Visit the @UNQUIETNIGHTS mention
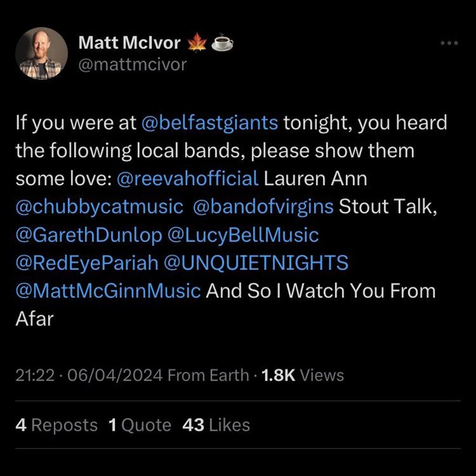Screen dimensions: 476x476 point(256,263)
